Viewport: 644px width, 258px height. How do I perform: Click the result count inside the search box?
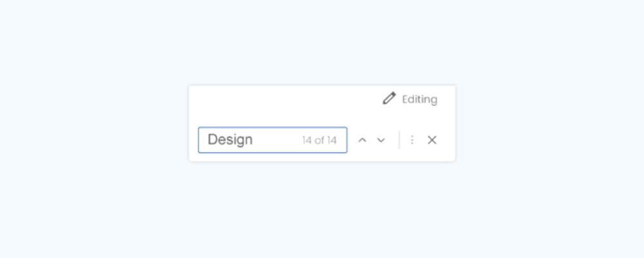coord(319,140)
